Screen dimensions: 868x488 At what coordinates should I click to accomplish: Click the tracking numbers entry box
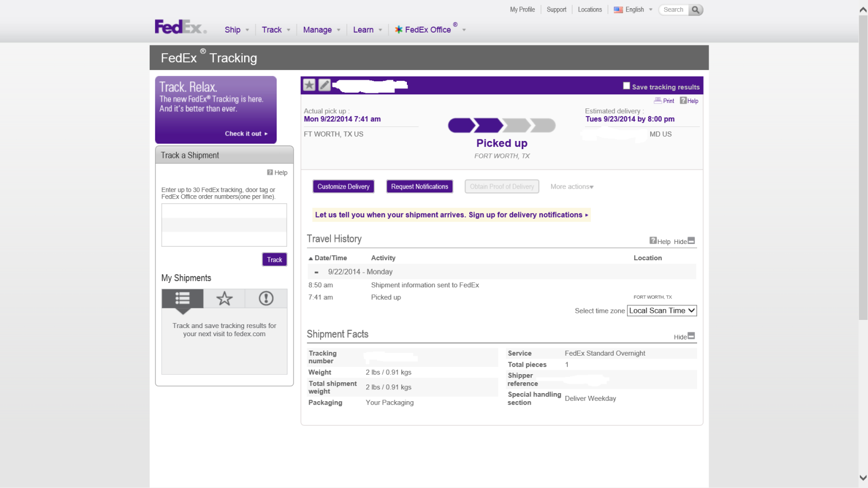[x=224, y=225]
